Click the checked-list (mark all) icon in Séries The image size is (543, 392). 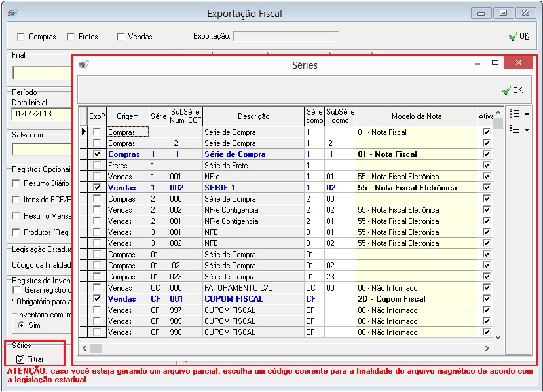click(x=514, y=114)
